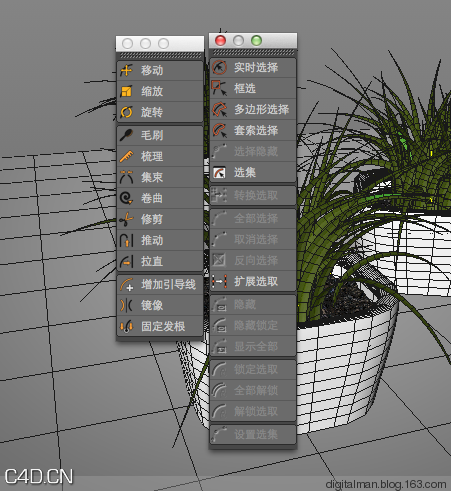Viewport: 451px width, 491px height.
Task: Click the green zoom button of selection palette
Action: tap(256, 41)
